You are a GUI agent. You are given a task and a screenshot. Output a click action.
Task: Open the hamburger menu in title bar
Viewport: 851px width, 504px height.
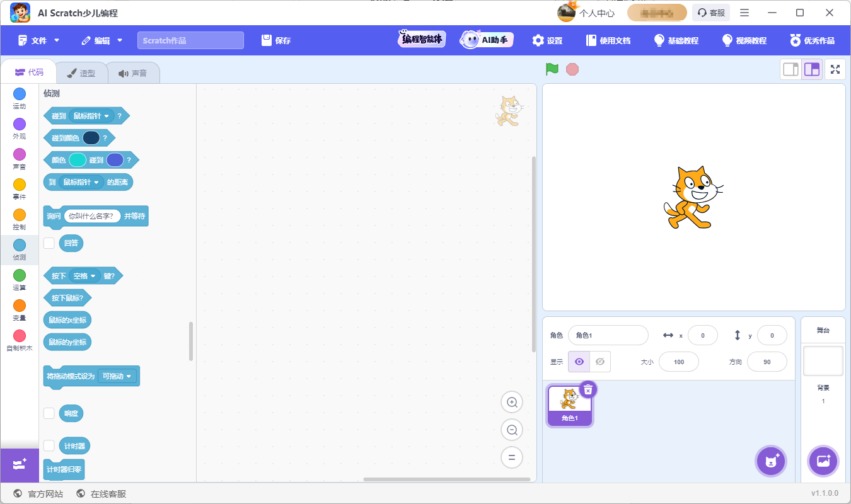click(744, 13)
